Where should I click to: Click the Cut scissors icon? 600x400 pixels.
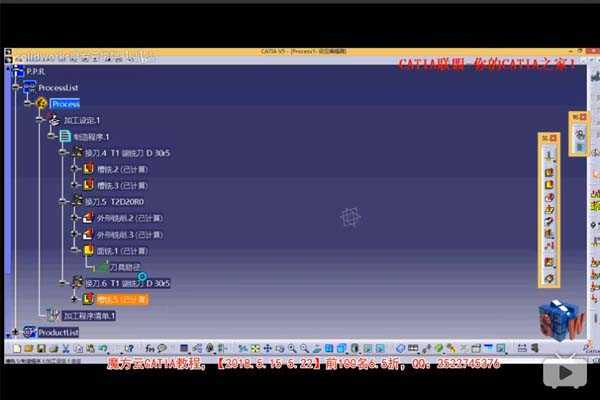tap(66, 348)
